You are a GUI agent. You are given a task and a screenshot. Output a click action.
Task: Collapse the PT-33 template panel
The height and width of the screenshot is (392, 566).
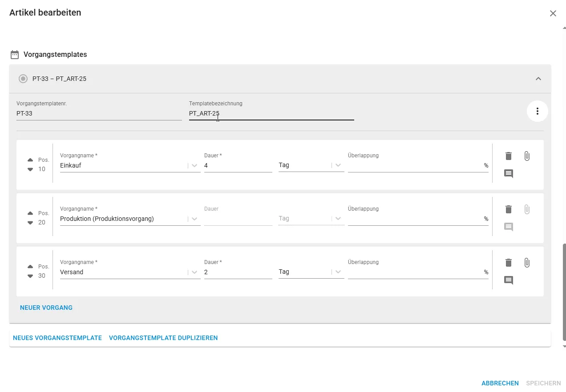point(538,79)
